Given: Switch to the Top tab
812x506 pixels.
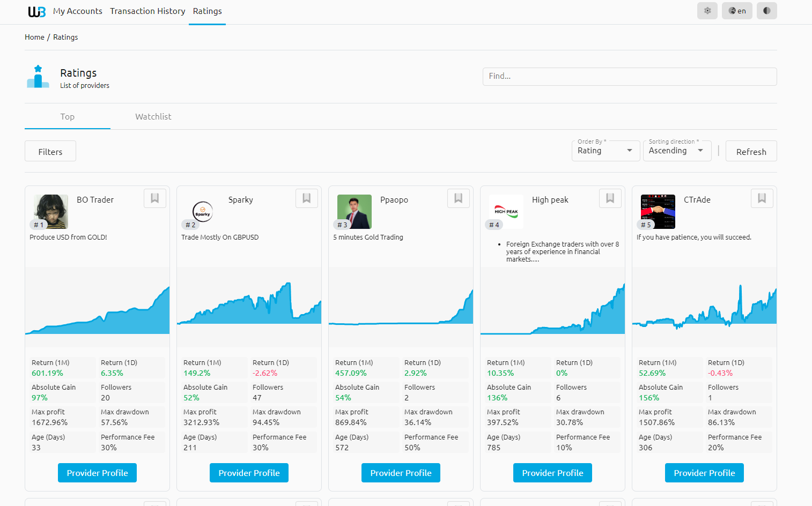Looking at the screenshot, I should coord(68,117).
